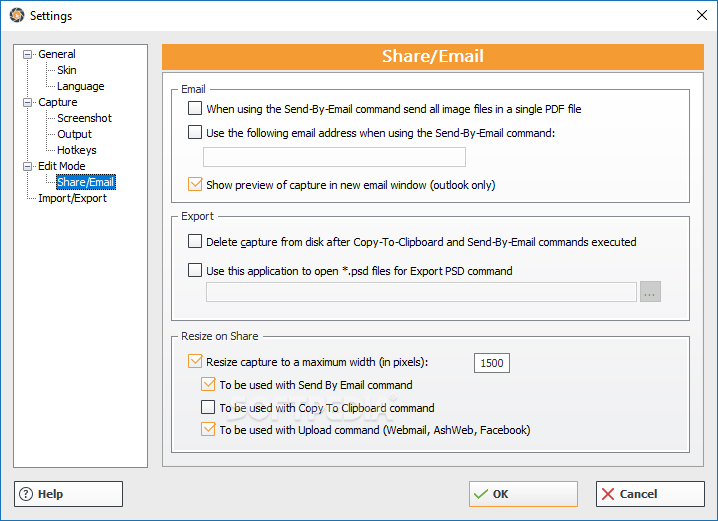Click the maximum width value field 1500
The width and height of the screenshot is (718, 521).
(x=492, y=363)
